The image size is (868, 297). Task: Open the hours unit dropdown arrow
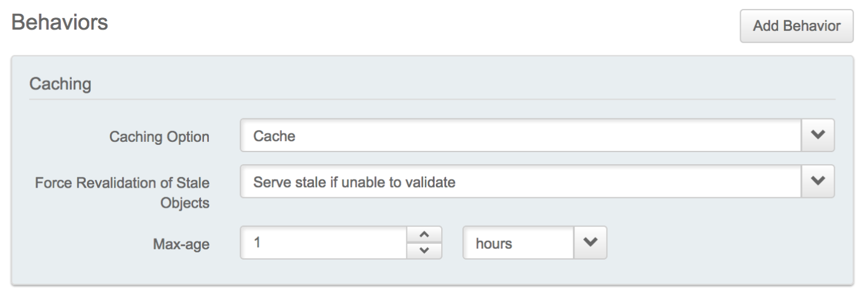click(x=590, y=243)
